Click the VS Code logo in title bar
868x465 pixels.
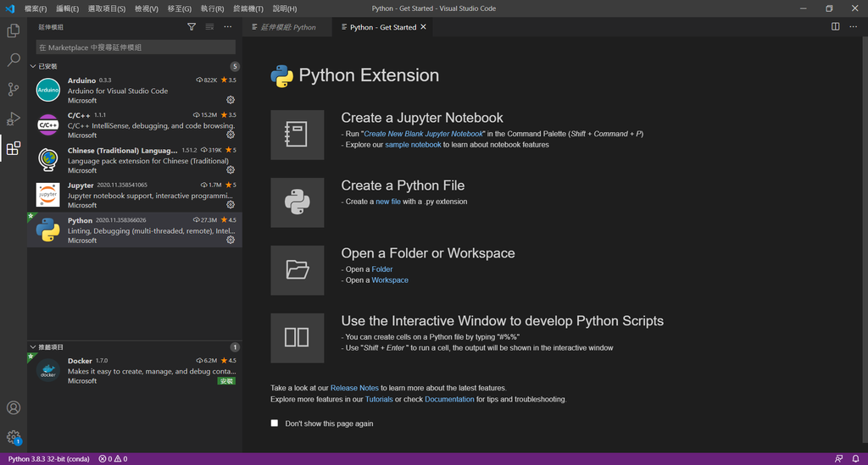(x=10, y=8)
